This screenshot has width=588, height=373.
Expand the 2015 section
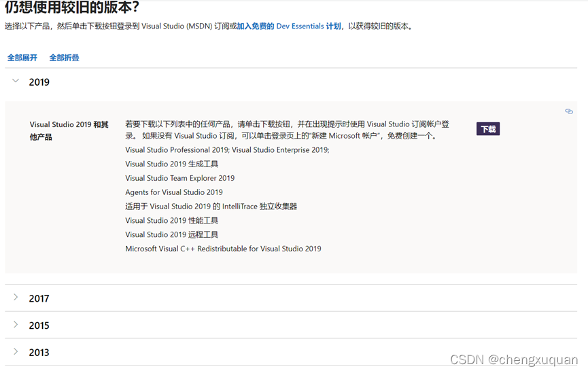[16, 324]
